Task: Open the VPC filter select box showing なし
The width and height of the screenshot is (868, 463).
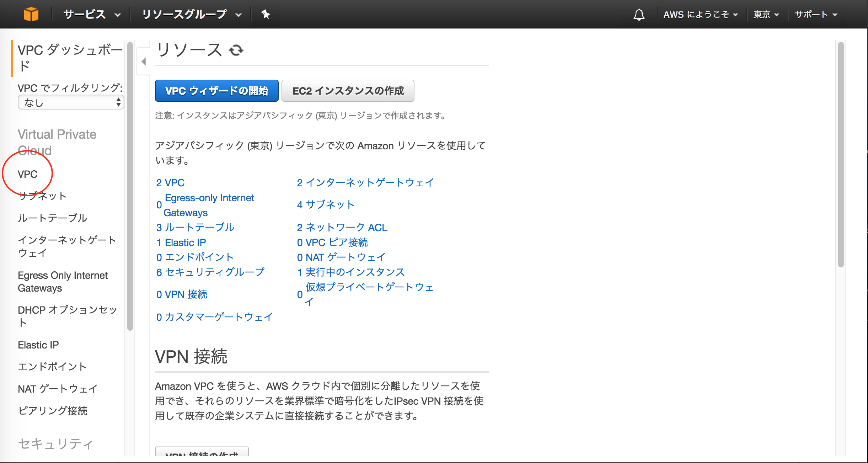Action: pos(71,102)
